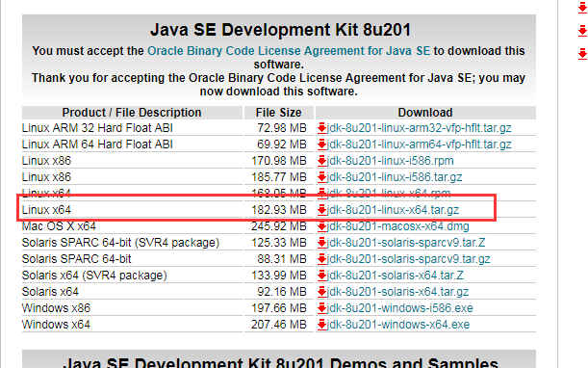Screen dimensions: 588x368
Task: Click the red arrow icon beside windows-i586.exe
Action: point(321,308)
